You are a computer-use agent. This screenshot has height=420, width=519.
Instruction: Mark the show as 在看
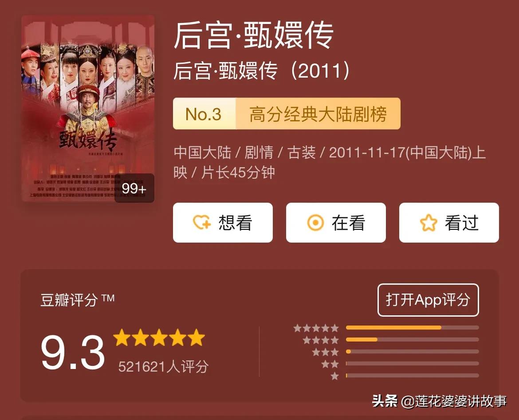pyautogui.click(x=336, y=222)
